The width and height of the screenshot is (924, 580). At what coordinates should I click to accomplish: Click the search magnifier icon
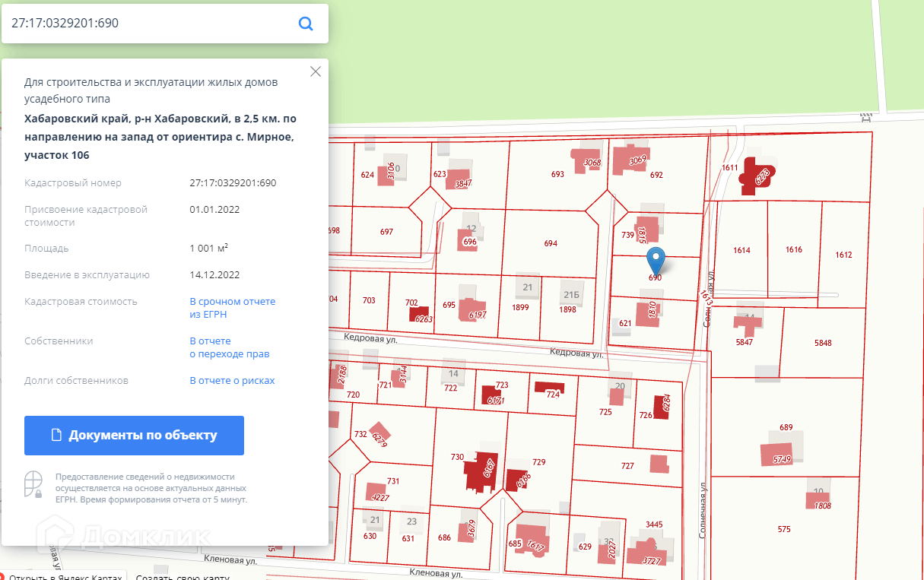[306, 24]
